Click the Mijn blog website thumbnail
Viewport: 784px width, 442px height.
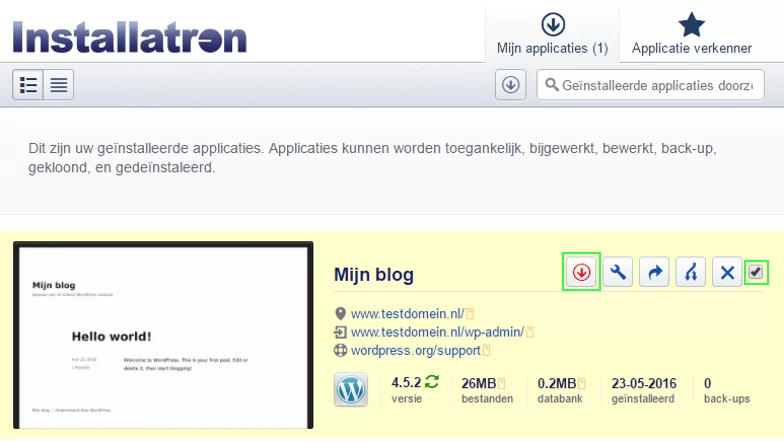pos(164,336)
